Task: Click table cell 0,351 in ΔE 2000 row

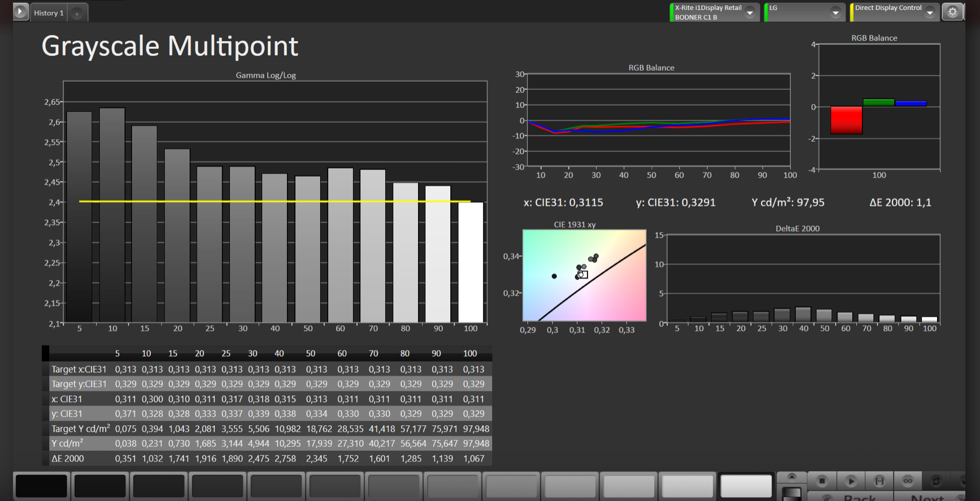Action: click(125, 459)
